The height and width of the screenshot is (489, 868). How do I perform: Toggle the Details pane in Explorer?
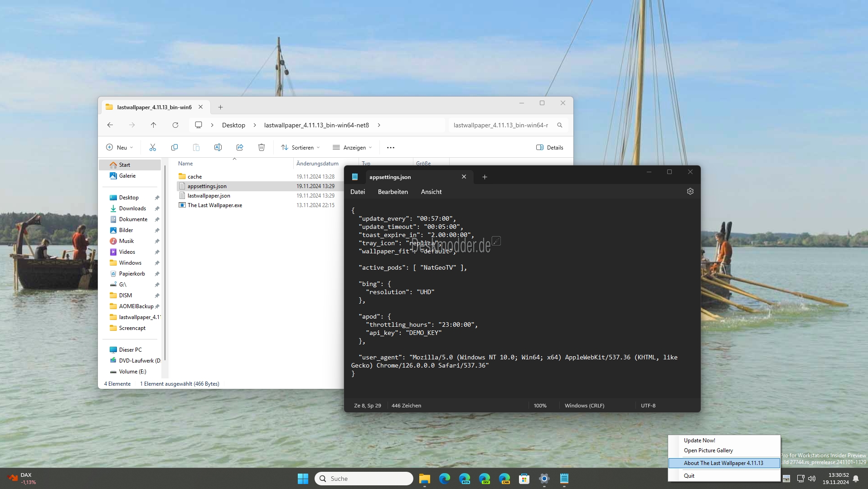tap(550, 147)
